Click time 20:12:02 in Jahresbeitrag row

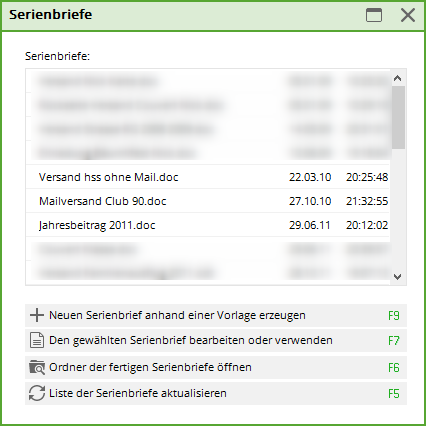pyautogui.click(x=367, y=225)
